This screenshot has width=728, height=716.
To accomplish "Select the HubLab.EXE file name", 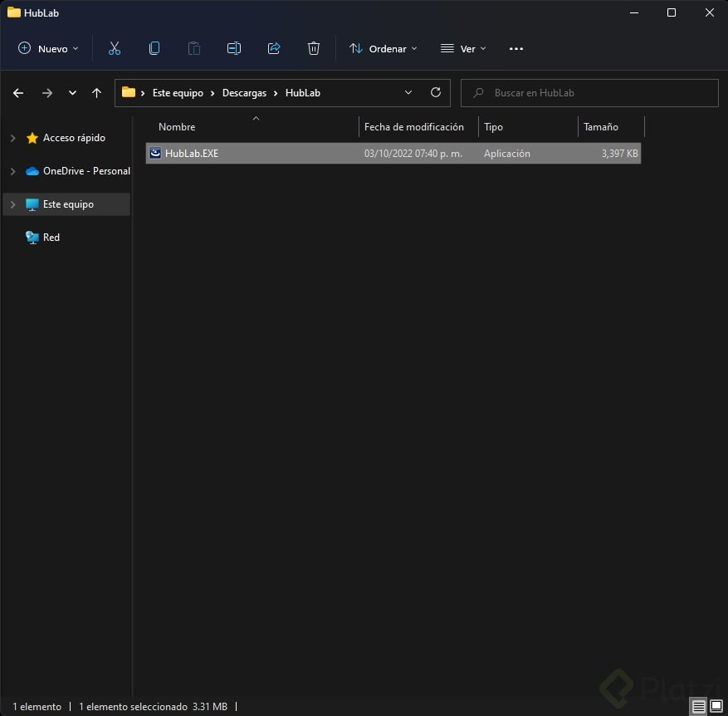I will [192, 154].
